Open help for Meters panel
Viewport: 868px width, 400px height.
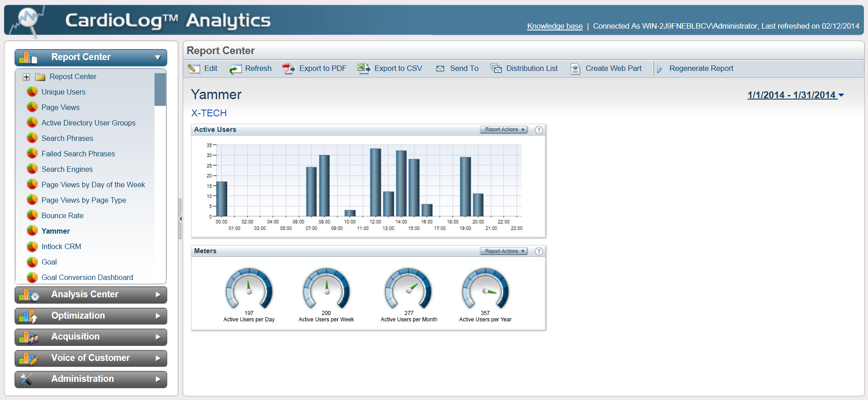(539, 251)
